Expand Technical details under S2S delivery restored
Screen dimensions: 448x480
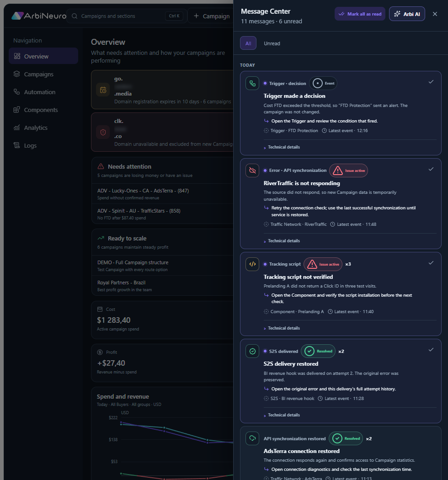point(282,415)
